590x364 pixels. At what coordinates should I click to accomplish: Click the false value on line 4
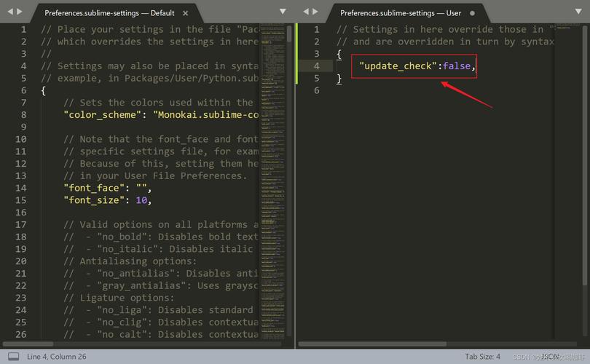pyautogui.click(x=457, y=66)
